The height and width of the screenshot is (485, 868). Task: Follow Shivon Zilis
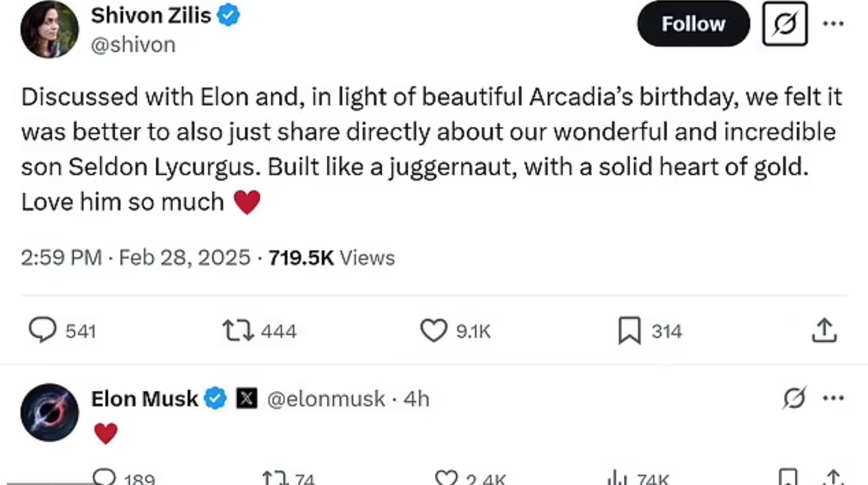click(693, 24)
